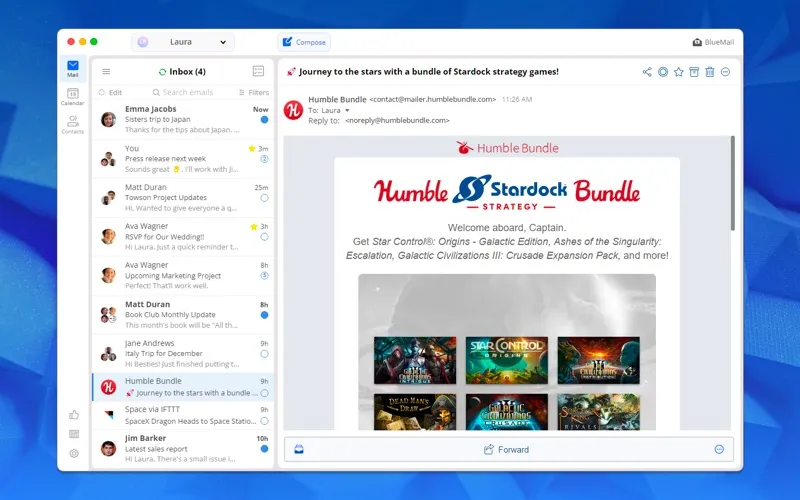
Task: Open Italy Trip for December email
Action: point(183,353)
